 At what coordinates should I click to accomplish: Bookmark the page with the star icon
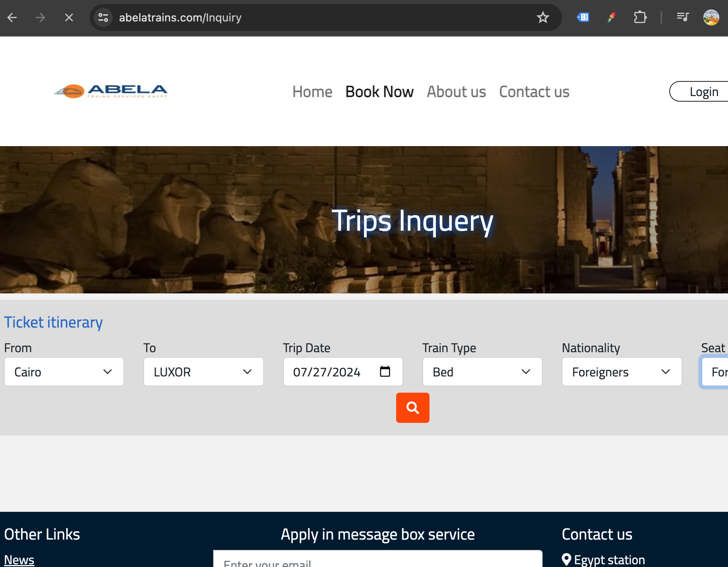point(543,17)
